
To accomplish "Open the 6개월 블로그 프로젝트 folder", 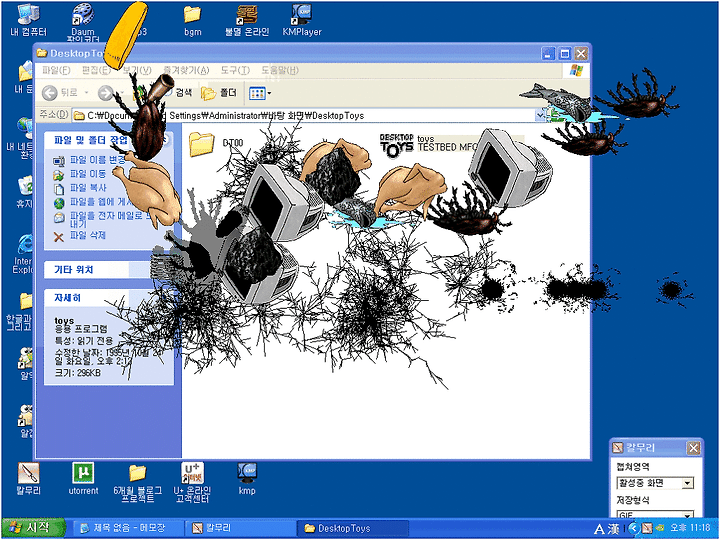I will tap(137, 483).
